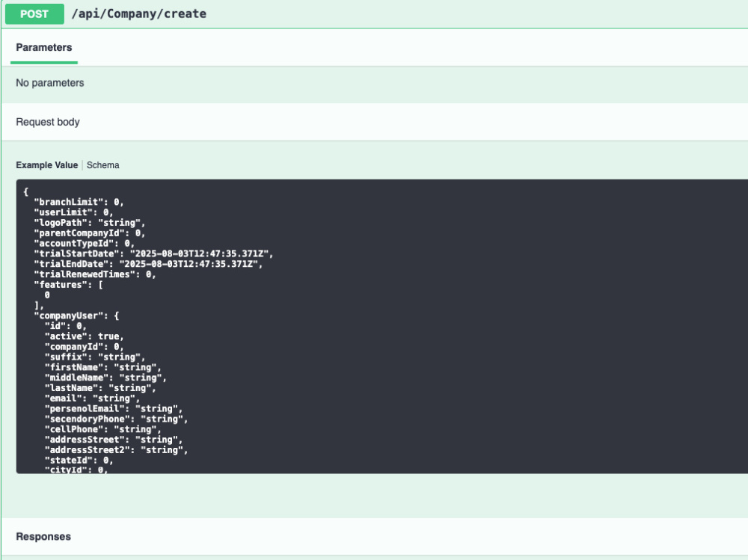Click the "userLimit": 0 line
This screenshot has width=748, height=560.
[73, 212]
